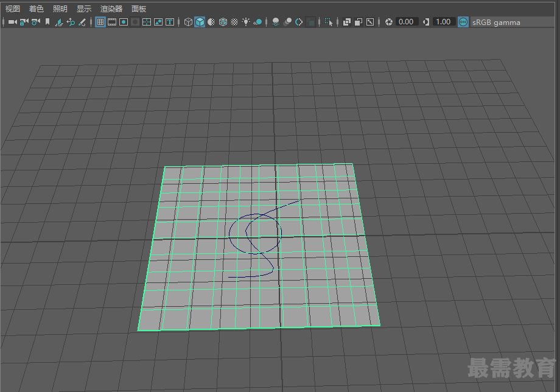Screen dimensions: 560x392
Task: Click X-Ray Active Components icon
Action: pyautogui.click(x=358, y=22)
